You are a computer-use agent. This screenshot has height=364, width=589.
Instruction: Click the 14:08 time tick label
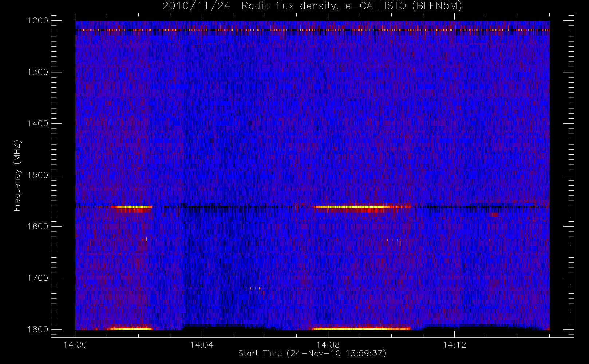click(x=328, y=345)
